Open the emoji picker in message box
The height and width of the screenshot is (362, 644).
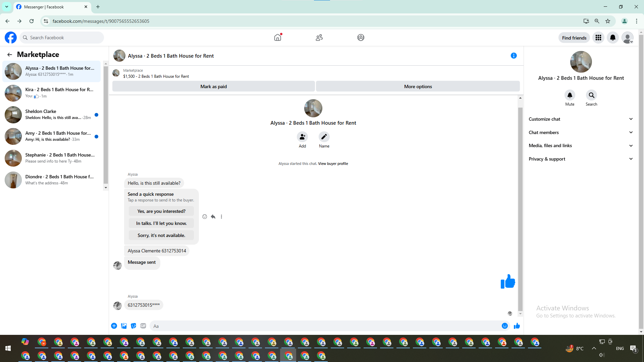pyautogui.click(x=504, y=326)
